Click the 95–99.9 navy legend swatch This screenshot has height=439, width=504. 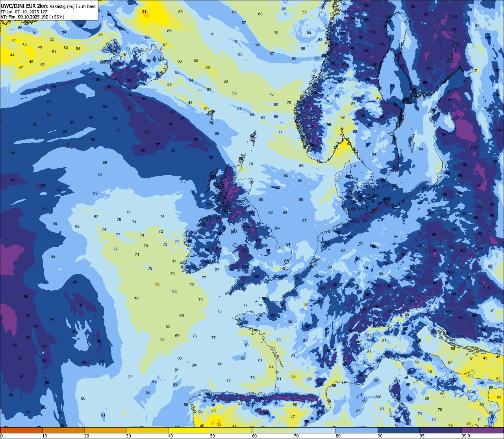coord(441,430)
